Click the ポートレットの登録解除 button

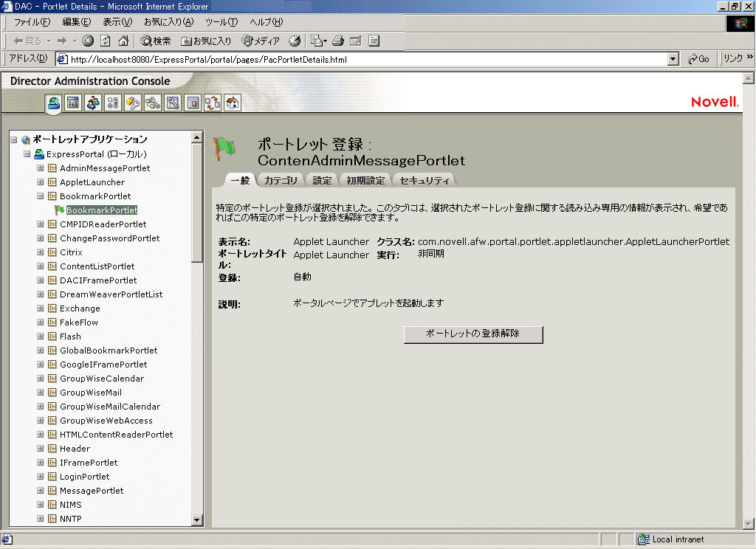tap(473, 334)
